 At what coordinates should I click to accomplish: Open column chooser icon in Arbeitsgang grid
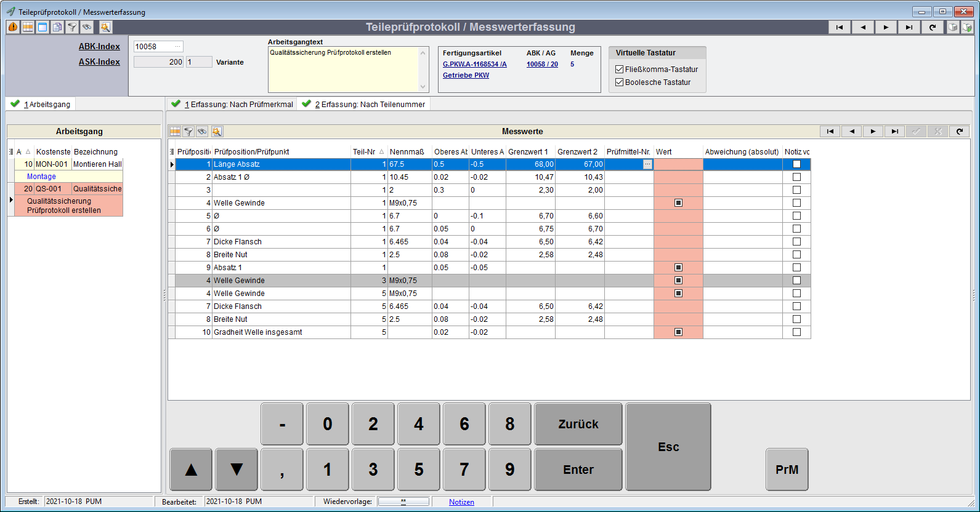pos(11,151)
